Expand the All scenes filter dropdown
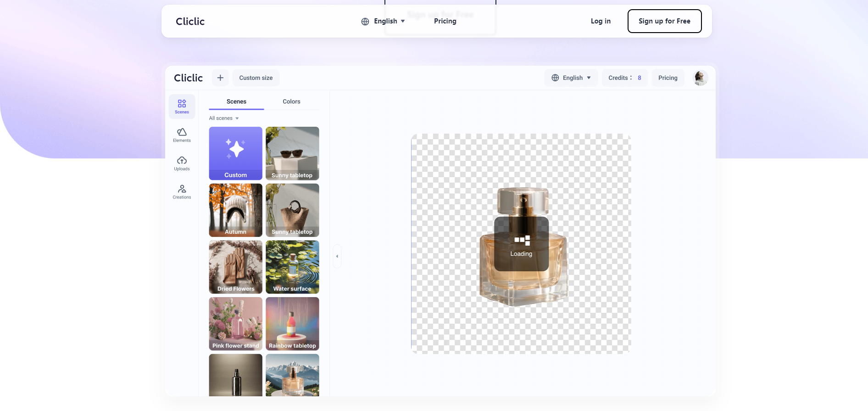The width and height of the screenshot is (868, 411). (224, 118)
